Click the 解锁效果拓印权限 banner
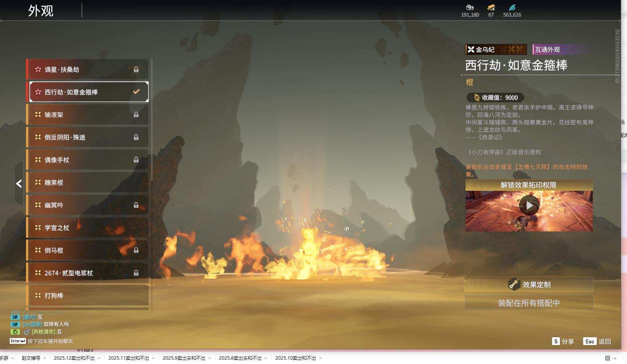The width and height of the screenshot is (627, 364). [x=529, y=185]
